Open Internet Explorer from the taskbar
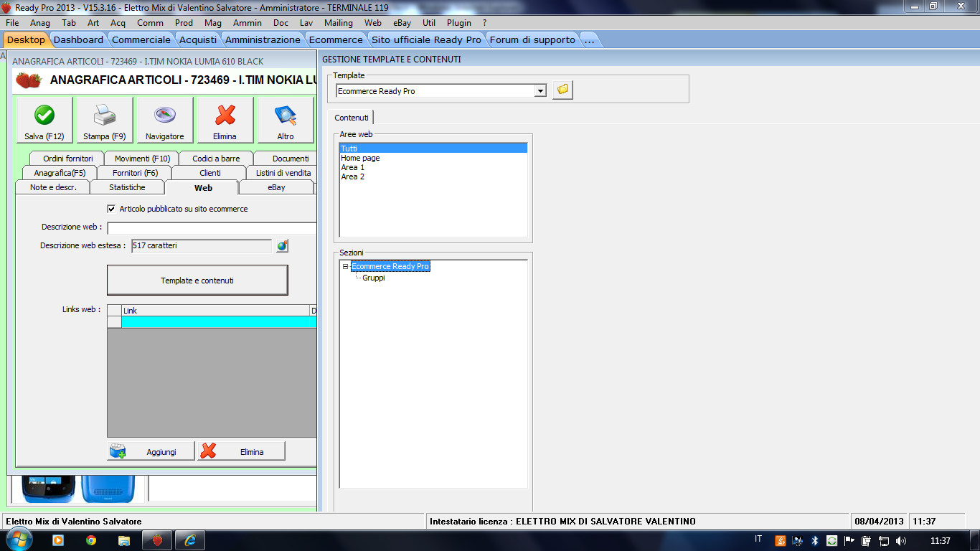The height and width of the screenshot is (551, 980). 190,540
